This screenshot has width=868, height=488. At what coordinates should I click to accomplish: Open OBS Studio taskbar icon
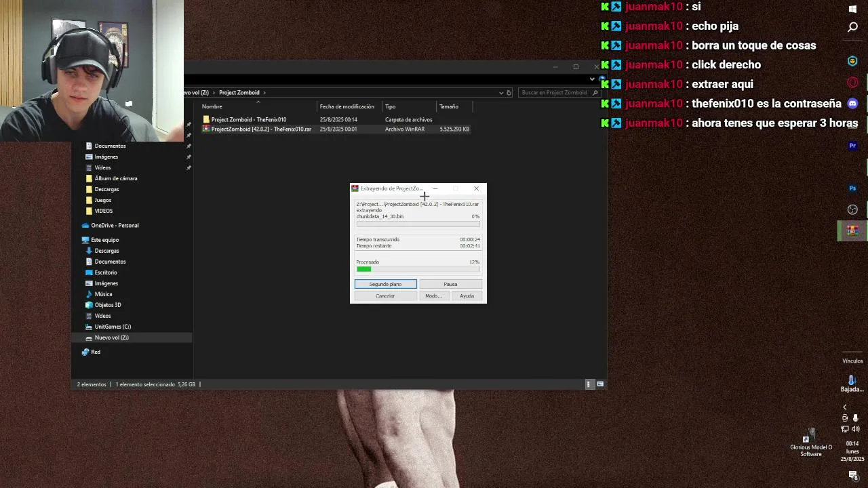click(x=852, y=209)
